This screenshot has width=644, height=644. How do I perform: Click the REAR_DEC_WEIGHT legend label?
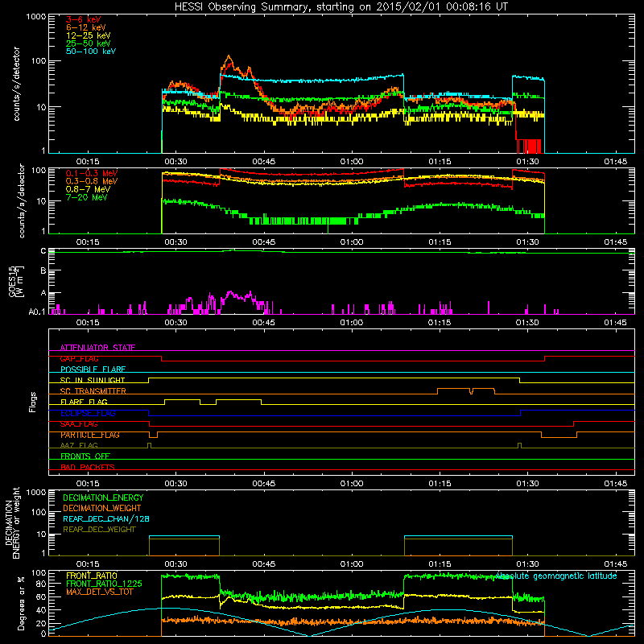(99, 530)
